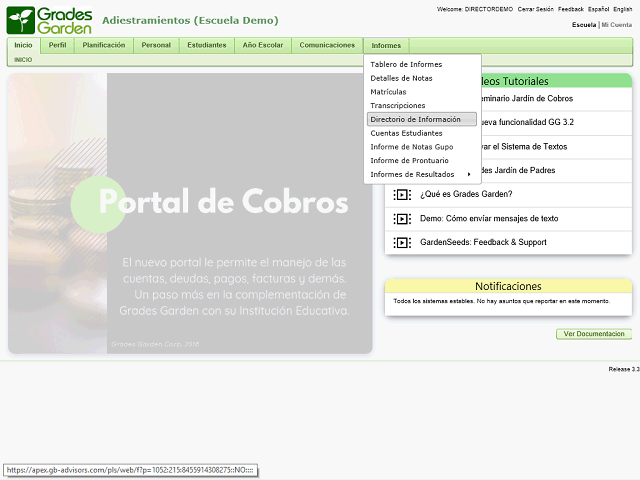The image size is (640, 480).
Task: Open Demo: Cómo enviar mensajes de texto
Action: click(x=489, y=218)
